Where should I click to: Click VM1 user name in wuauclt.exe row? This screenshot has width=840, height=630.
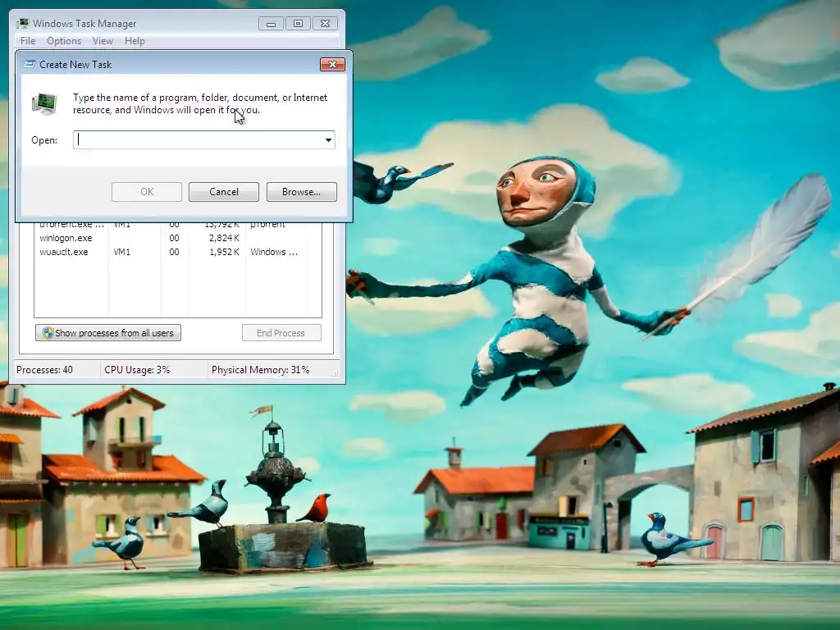(121, 252)
